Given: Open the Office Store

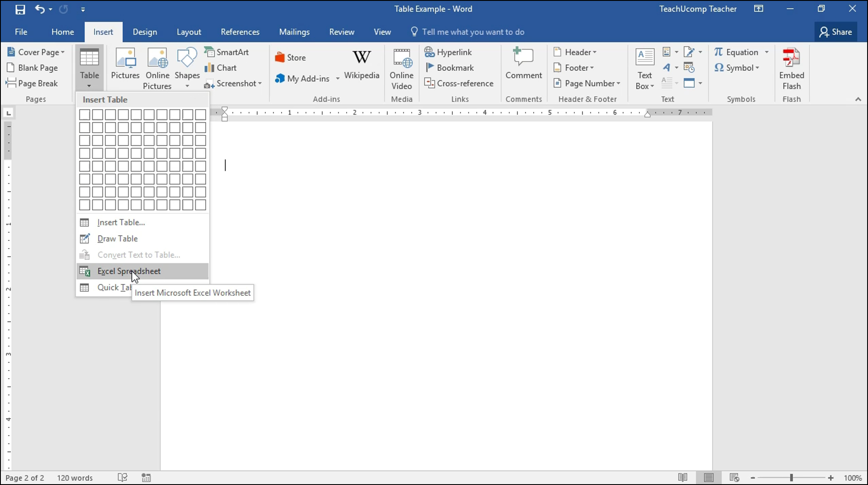Looking at the screenshot, I should [290, 57].
